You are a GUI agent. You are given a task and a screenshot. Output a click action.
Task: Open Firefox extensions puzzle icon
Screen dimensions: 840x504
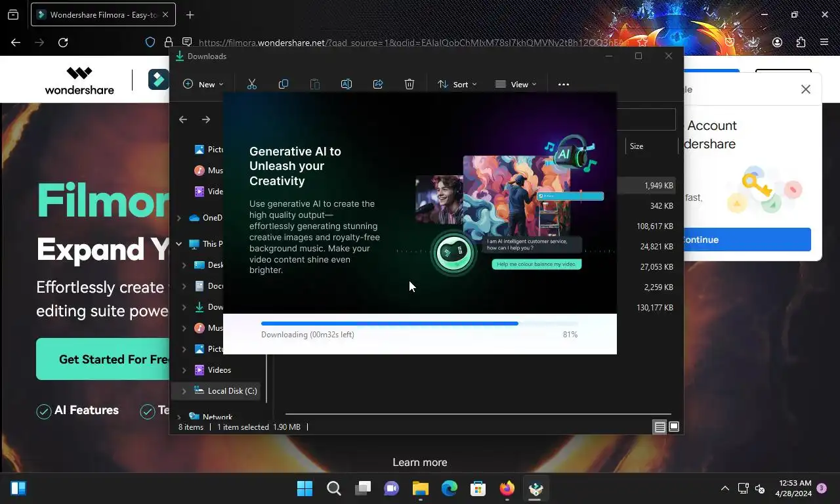pos(801,42)
